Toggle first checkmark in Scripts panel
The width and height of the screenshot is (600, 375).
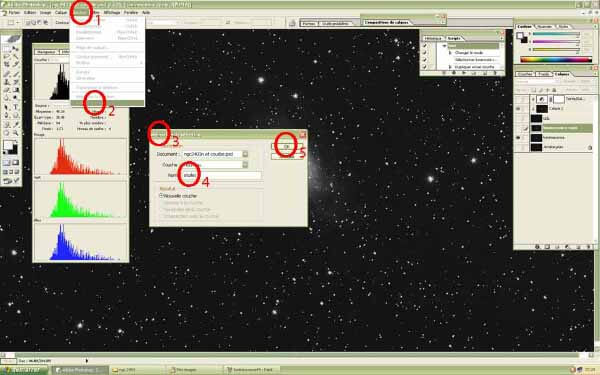(424, 45)
